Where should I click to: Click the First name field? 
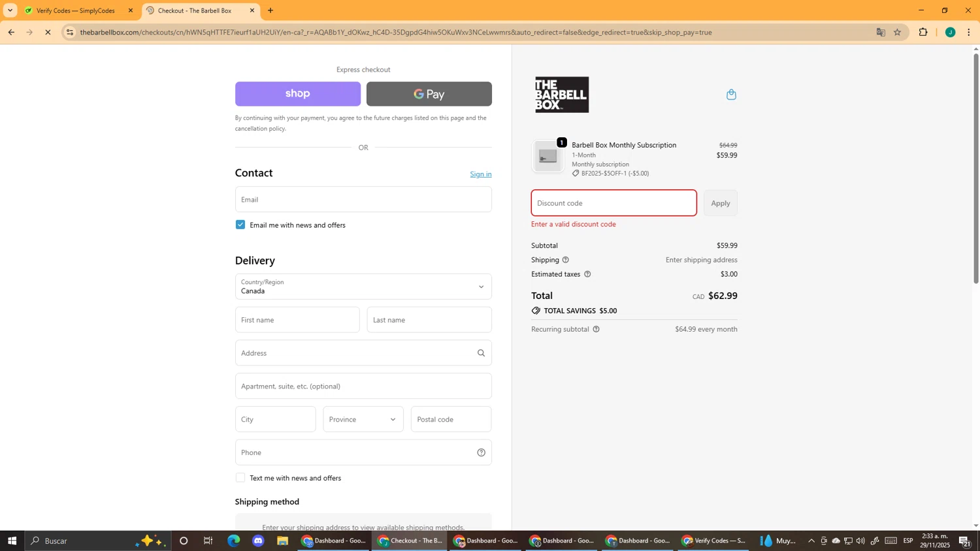point(297,320)
